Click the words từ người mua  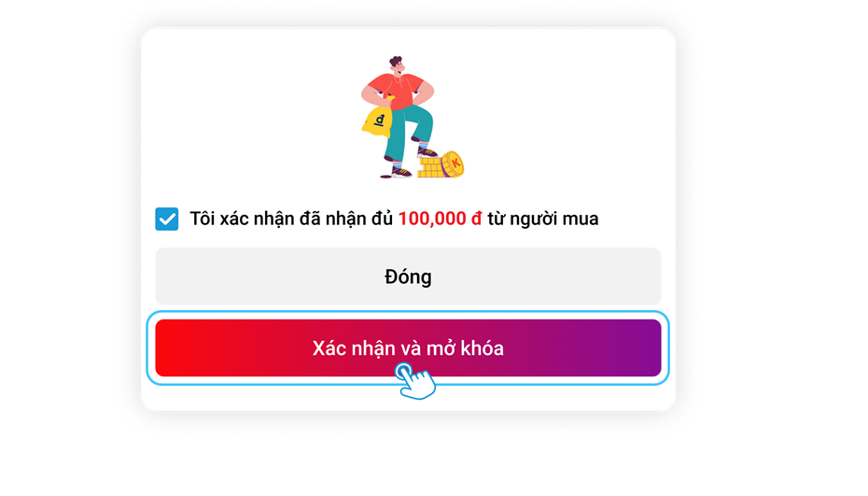(543, 219)
